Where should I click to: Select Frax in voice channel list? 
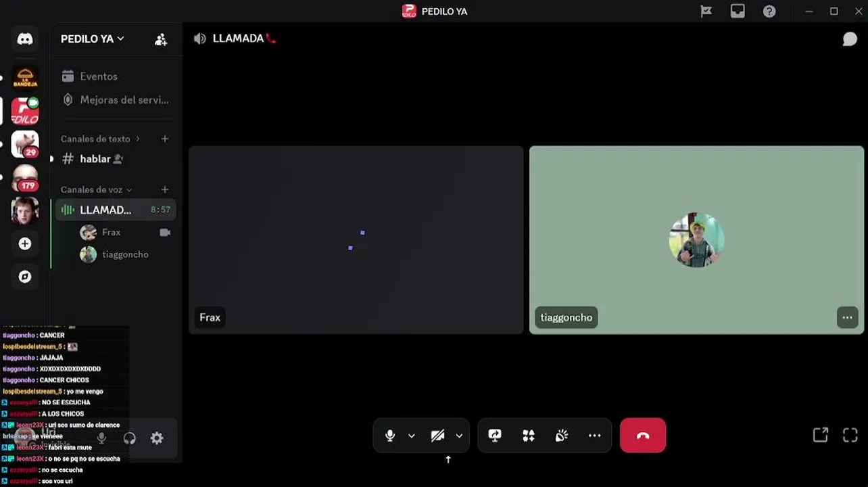(x=125, y=233)
